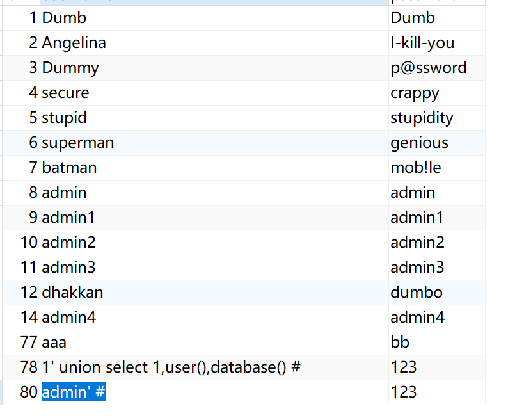Select the id cell "77"
This screenshot has width=508, height=420.
click(21, 343)
